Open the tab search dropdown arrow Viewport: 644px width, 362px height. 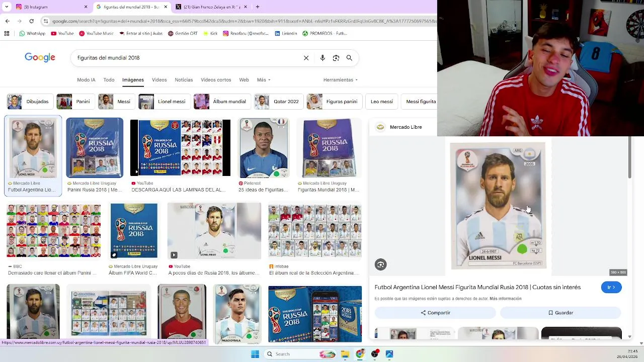[7, 7]
